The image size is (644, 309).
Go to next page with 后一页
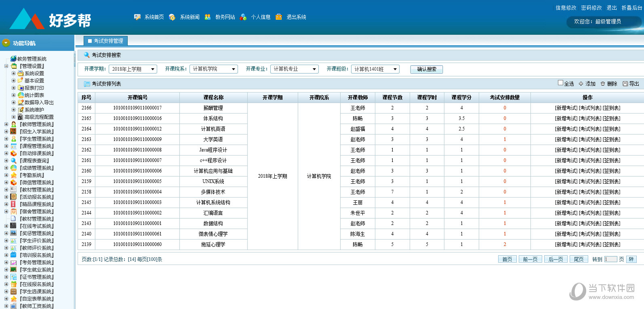coord(556,259)
